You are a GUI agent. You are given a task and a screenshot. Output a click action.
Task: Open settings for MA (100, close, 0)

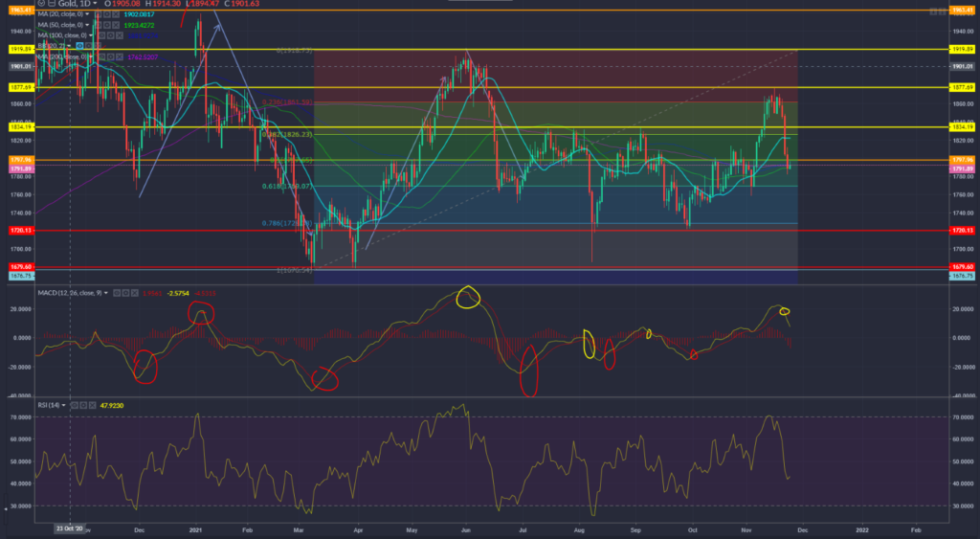111,35
